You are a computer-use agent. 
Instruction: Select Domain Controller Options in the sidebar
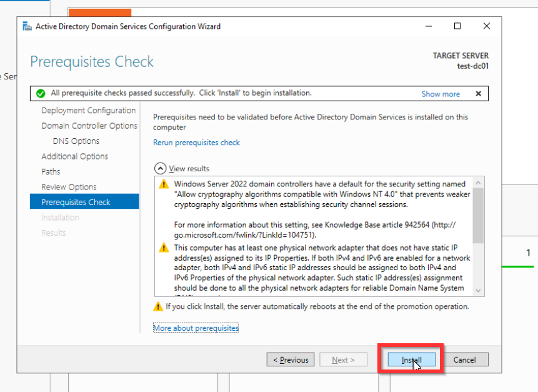[x=89, y=126]
